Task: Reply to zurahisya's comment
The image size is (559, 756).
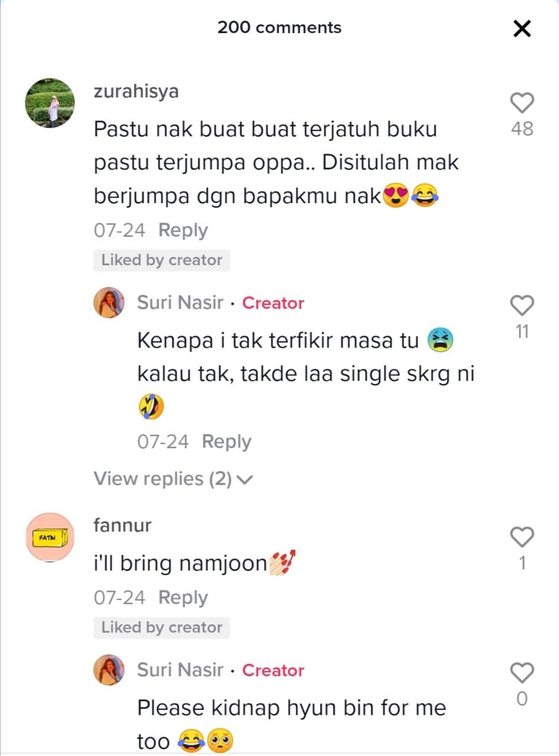Action: click(183, 230)
